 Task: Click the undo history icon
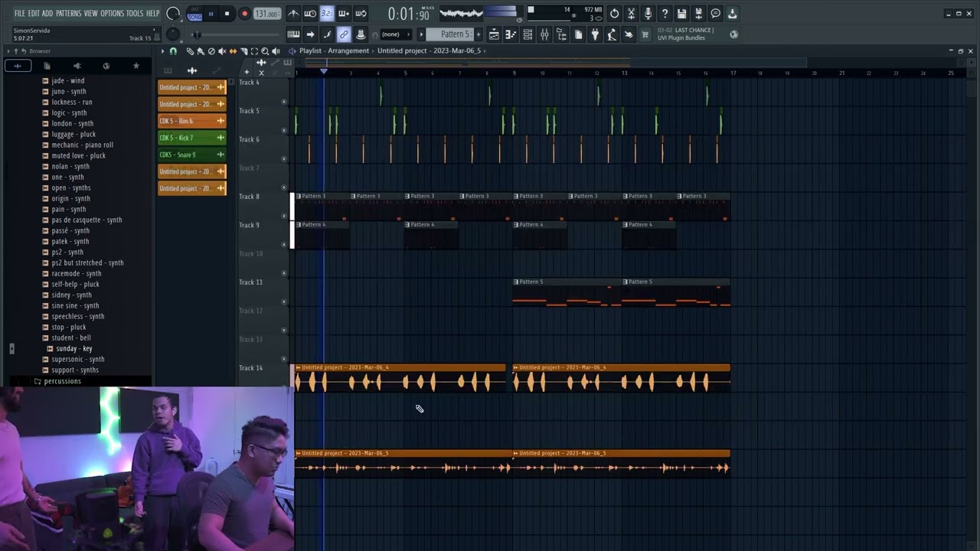(614, 13)
